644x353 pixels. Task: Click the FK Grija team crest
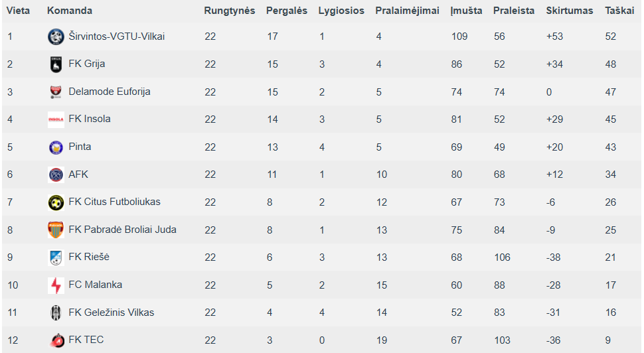(56, 64)
